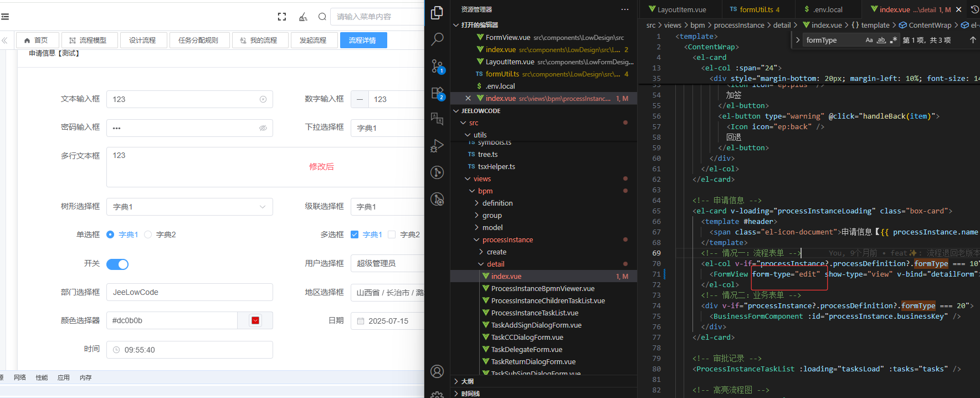
Task: Open the 地区选择框 cascader
Action: point(388,292)
